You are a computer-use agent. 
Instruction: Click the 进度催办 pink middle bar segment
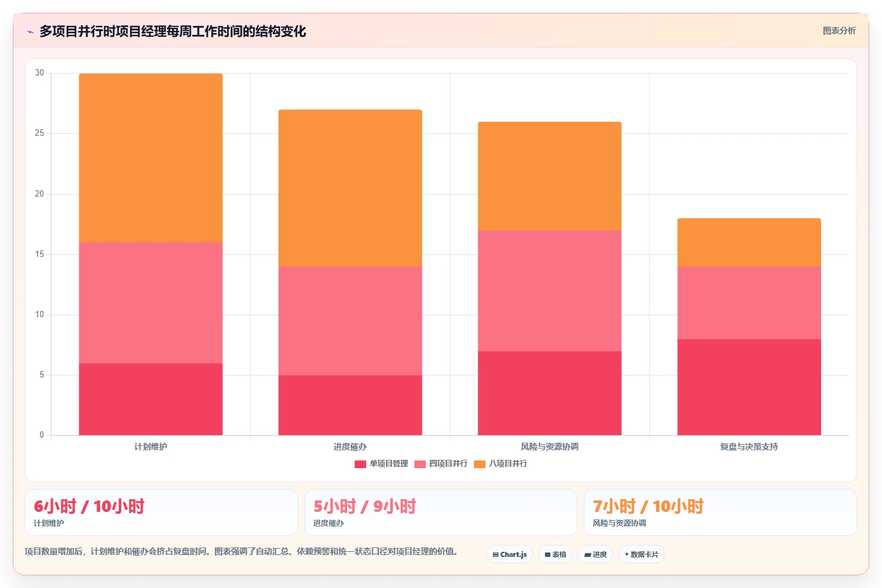click(x=350, y=321)
